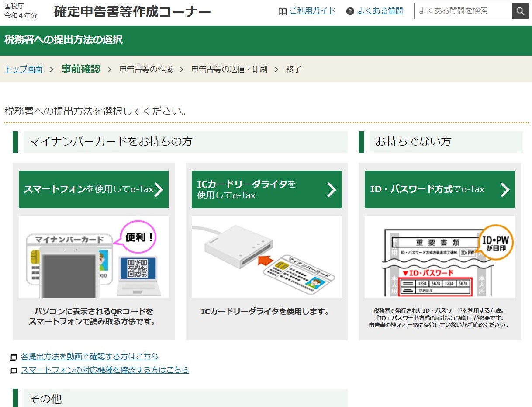Image resolution: width=532 pixels, height=407 pixels.
Task: Click the chevron arrow on スマートフォン e-Tax button
Action: [x=159, y=189]
